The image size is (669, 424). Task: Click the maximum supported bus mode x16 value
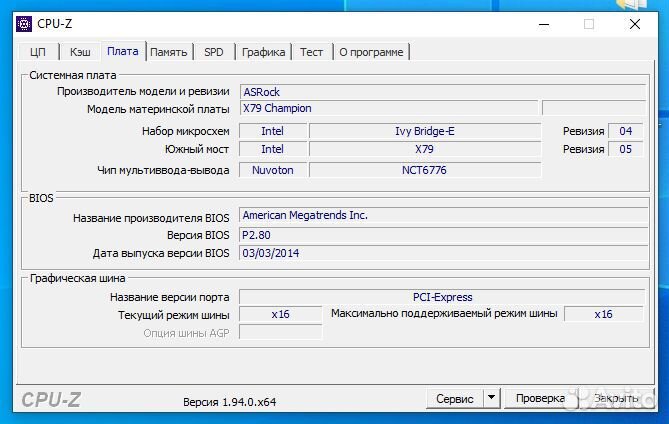pos(603,314)
